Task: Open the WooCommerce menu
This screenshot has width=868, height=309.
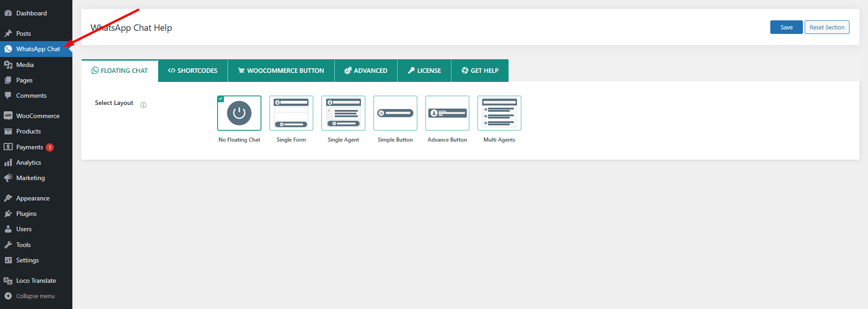Action: click(36, 116)
